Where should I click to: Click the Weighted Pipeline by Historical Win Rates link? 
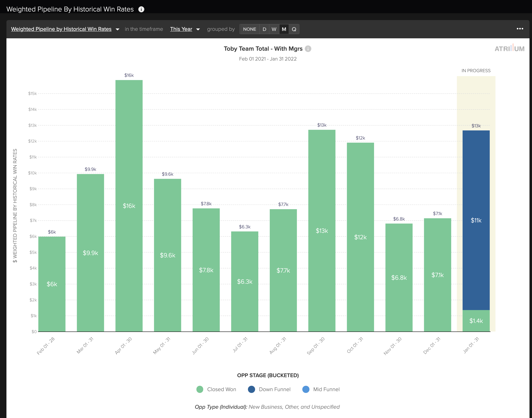[x=61, y=29]
